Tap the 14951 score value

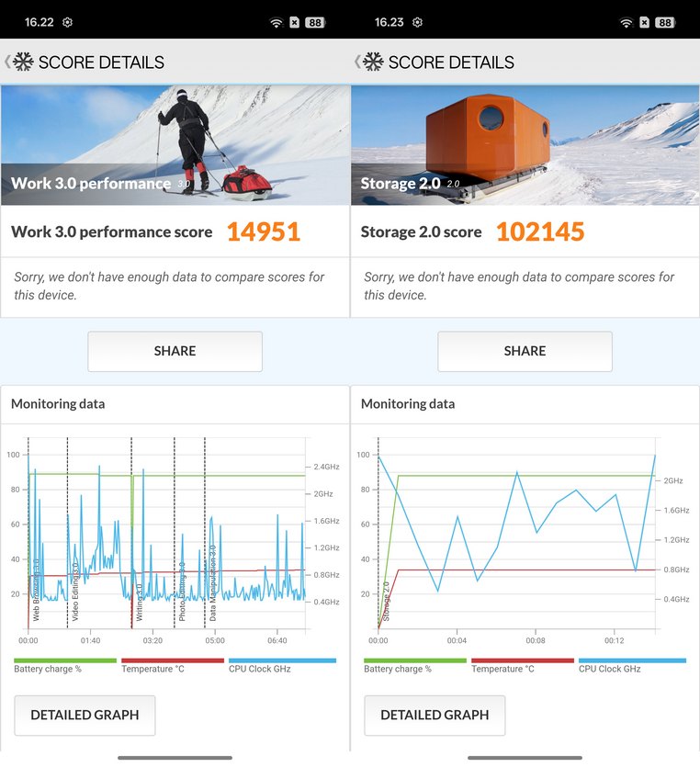263,231
